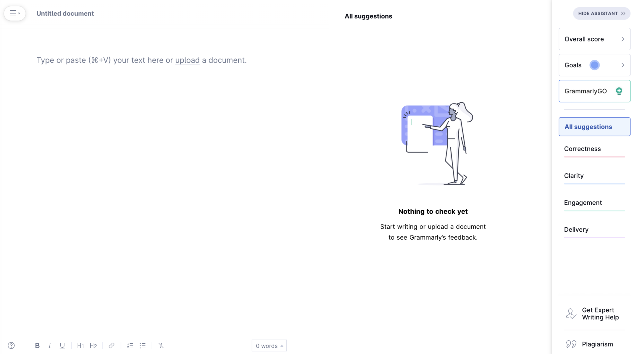This screenshot has width=644, height=354.
Task: Select the Clarity category tab
Action: (574, 175)
